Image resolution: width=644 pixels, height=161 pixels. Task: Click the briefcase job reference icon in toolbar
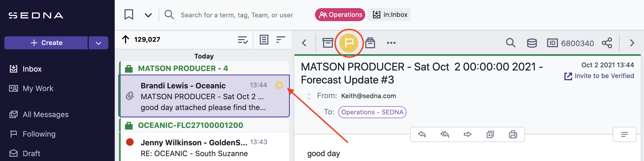[370, 43]
